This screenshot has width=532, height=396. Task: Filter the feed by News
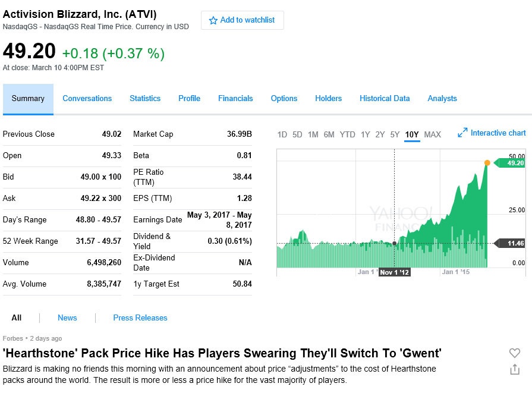[67, 318]
